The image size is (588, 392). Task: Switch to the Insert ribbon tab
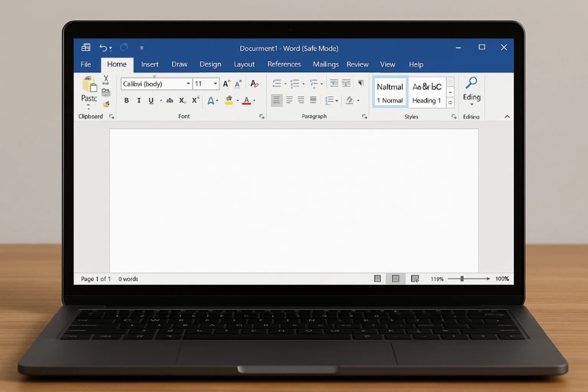click(x=150, y=64)
